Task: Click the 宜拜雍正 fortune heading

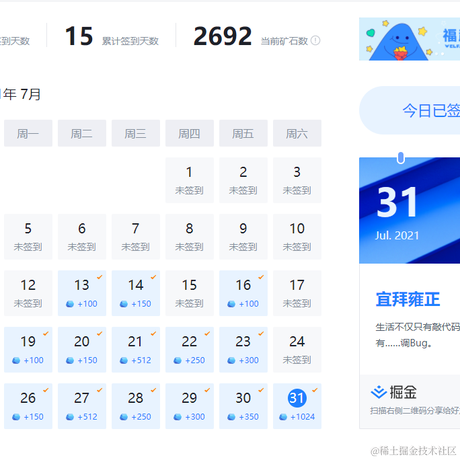Action: click(408, 299)
